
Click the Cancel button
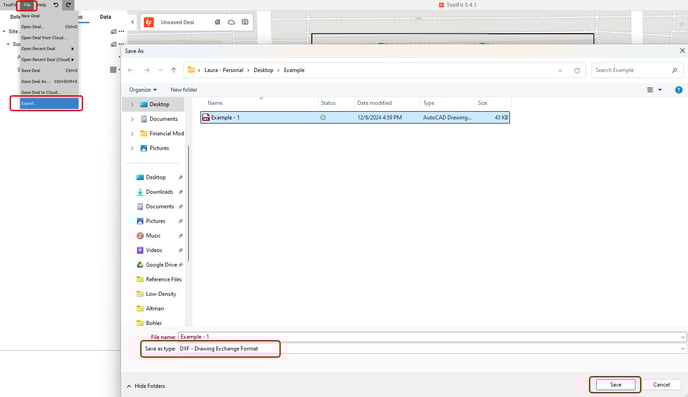tap(661, 385)
